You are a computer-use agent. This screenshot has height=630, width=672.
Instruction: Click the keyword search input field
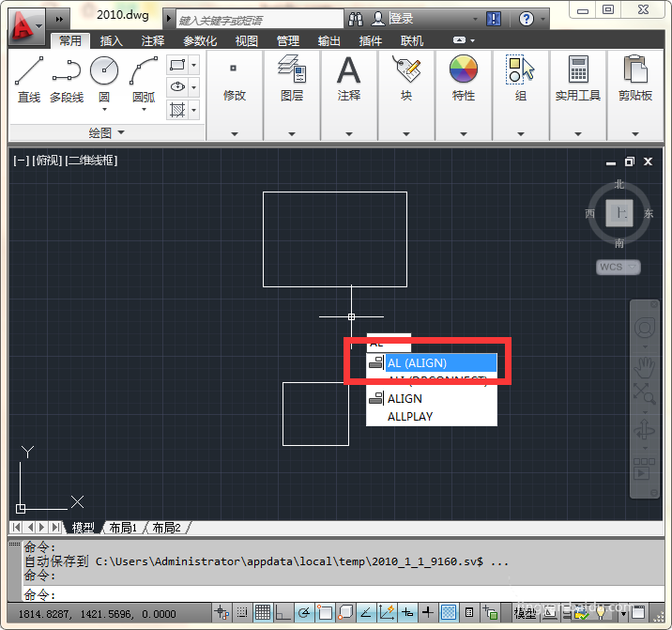click(260, 20)
